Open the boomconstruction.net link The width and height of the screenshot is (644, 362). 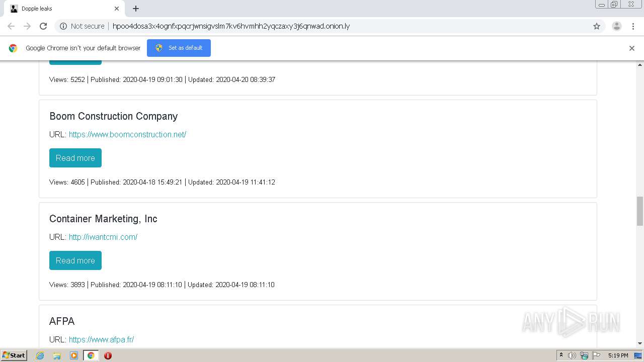[127, 134]
